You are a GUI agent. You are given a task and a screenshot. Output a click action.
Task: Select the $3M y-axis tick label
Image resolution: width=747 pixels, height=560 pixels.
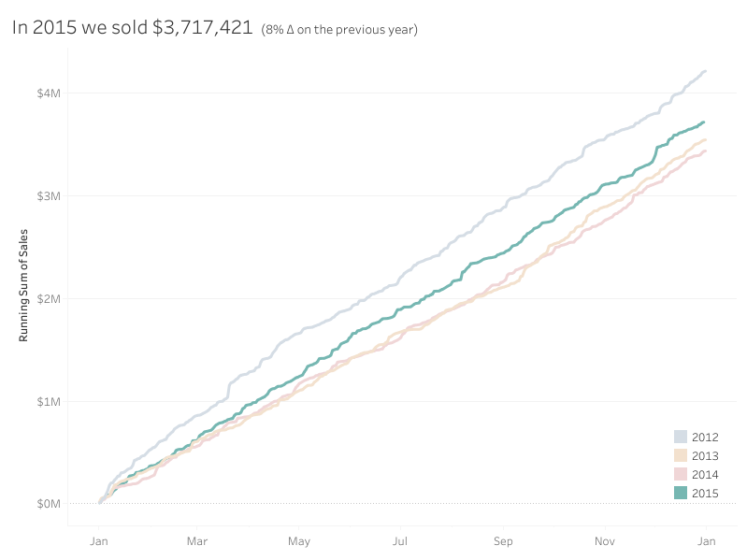tap(49, 196)
